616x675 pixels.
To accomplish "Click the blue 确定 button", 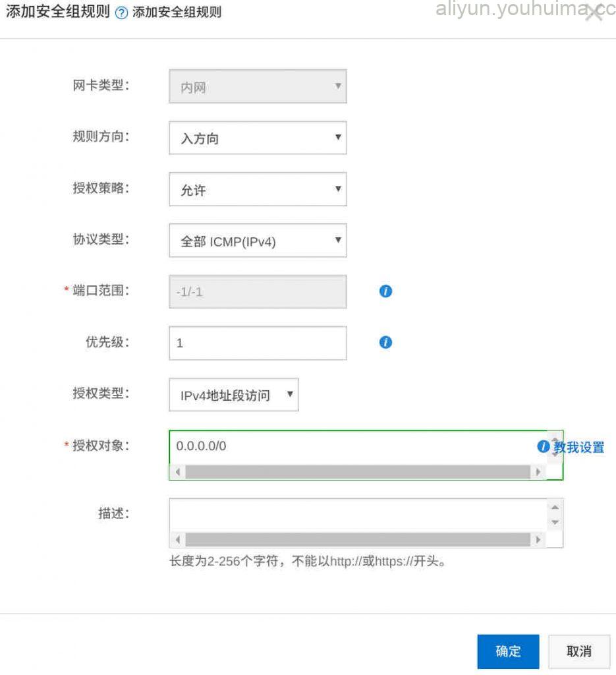I will point(508,651).
